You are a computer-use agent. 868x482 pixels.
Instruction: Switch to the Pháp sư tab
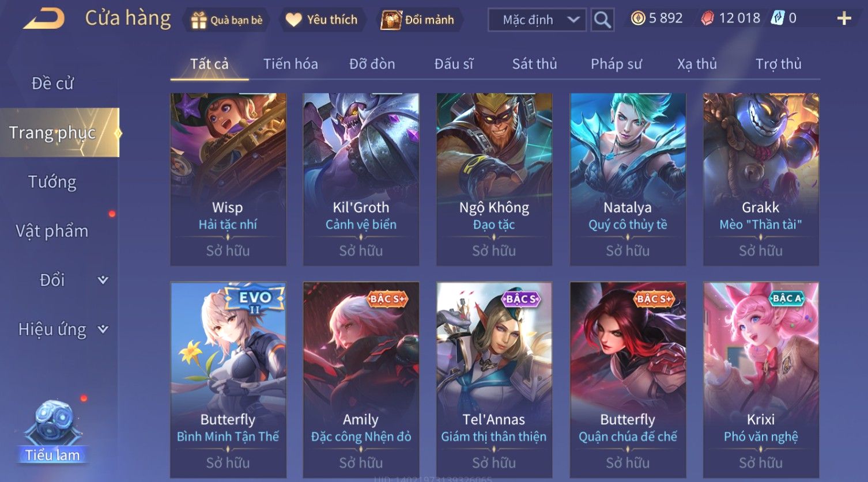point(616,64)
